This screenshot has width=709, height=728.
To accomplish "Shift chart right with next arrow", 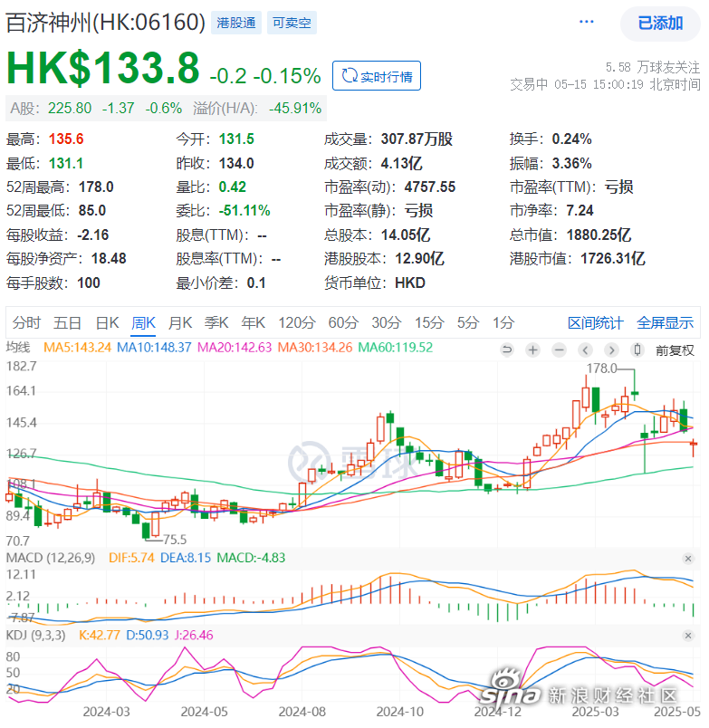I will click(x=611, y=350).
